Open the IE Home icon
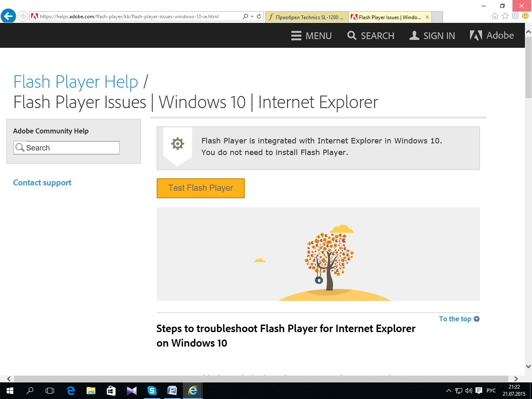532x399 pixels. (x=495, y=16)
